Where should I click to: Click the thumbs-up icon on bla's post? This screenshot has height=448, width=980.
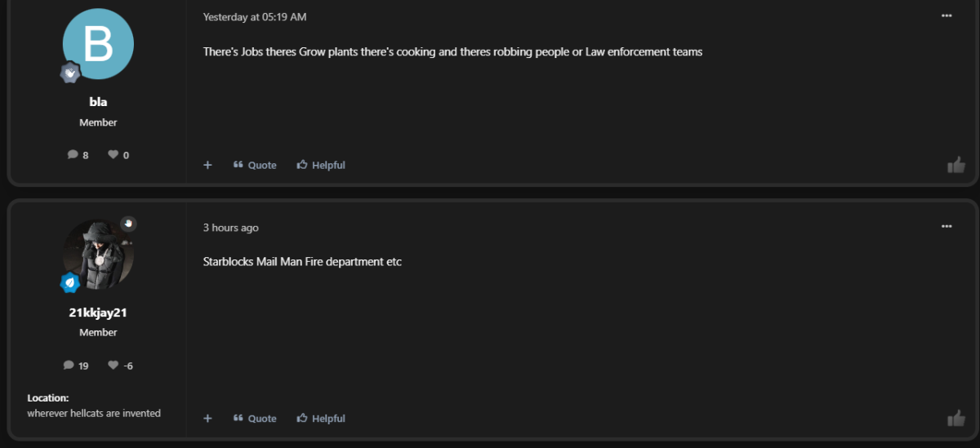pyautogui.click(x=955, y=166)
